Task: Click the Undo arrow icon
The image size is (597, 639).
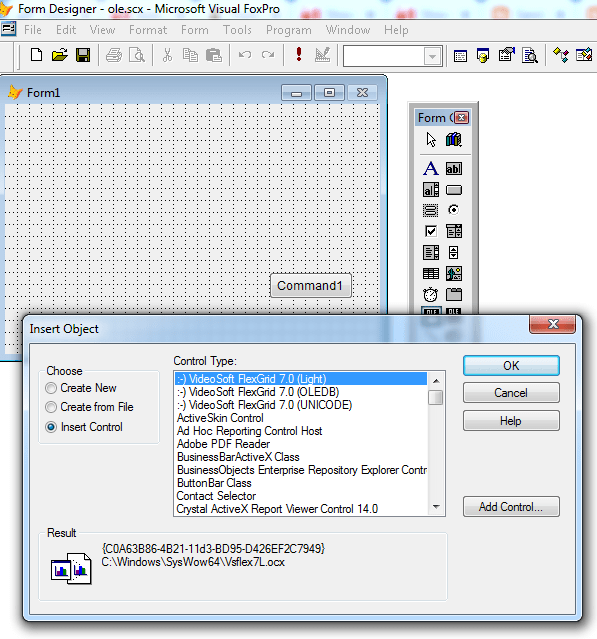Action: coord(245,55)
